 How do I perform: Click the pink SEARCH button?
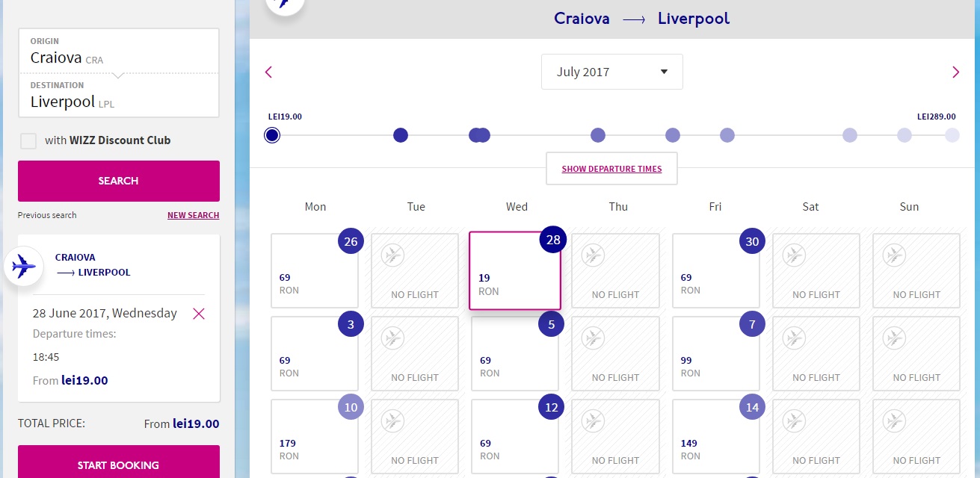(x=119, y=181)
